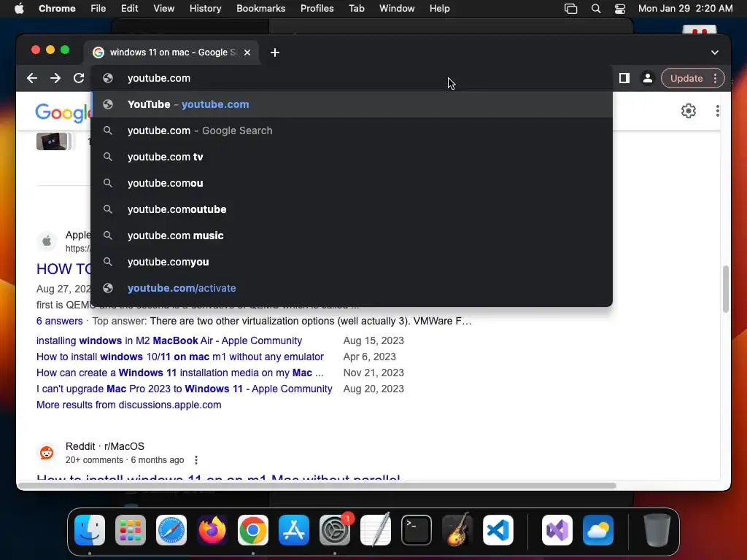Open Chrome from the Dock
Viewport: 747px width, 560px height.
click(253, 530)
